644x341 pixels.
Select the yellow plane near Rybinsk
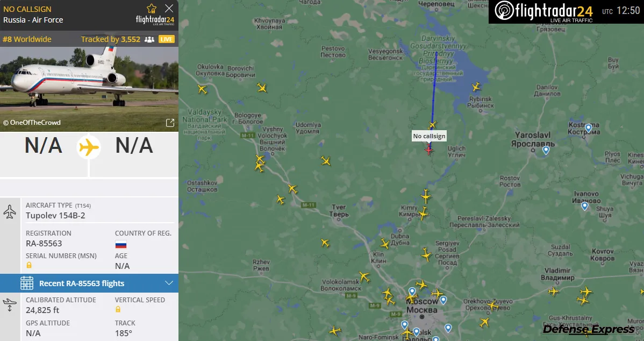pyautogui.click(x=476, y=87)
